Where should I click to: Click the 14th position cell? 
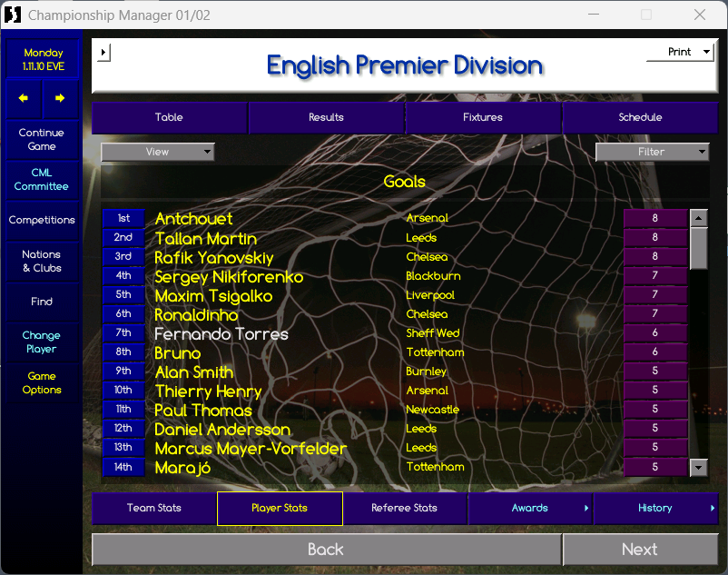pos(123,467)
